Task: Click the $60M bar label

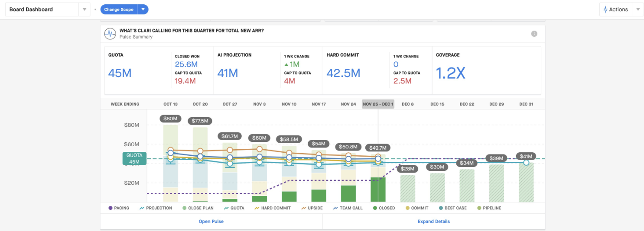Action: point(259,138)
